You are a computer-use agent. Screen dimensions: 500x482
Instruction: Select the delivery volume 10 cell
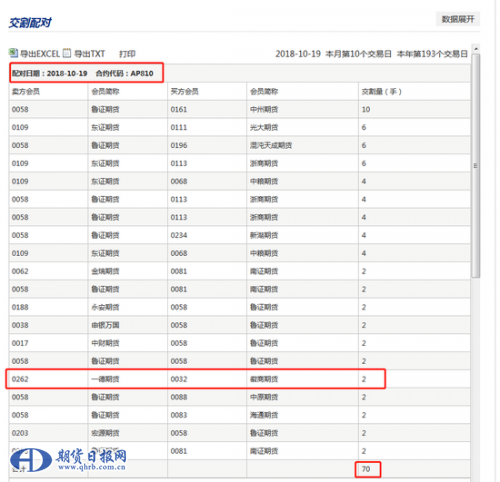coord(414,110)
